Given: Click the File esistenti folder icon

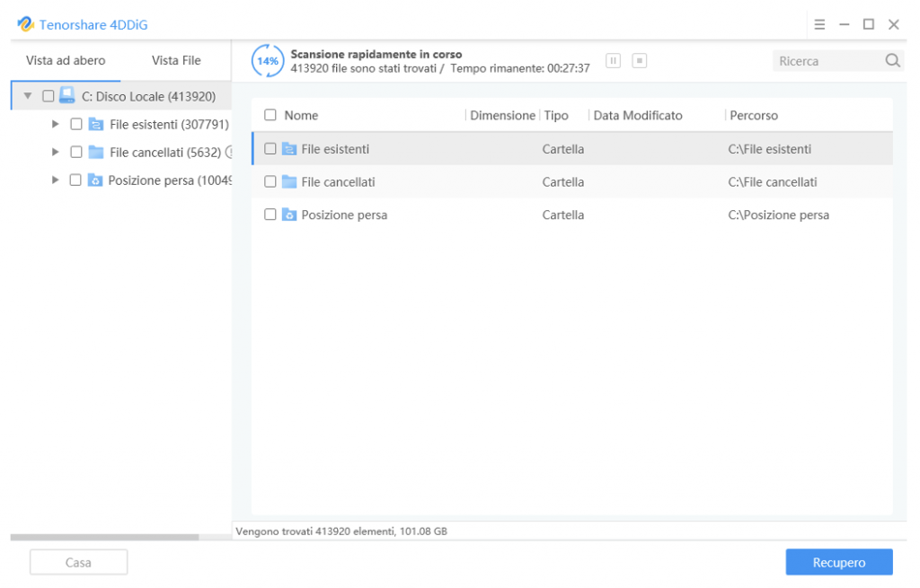Looking at the screenshot, I should point(96,124).
